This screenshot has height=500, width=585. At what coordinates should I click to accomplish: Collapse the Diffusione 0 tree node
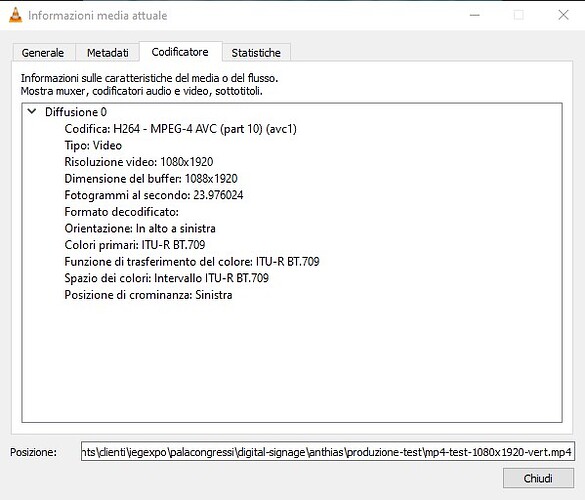tap(32, 112)
